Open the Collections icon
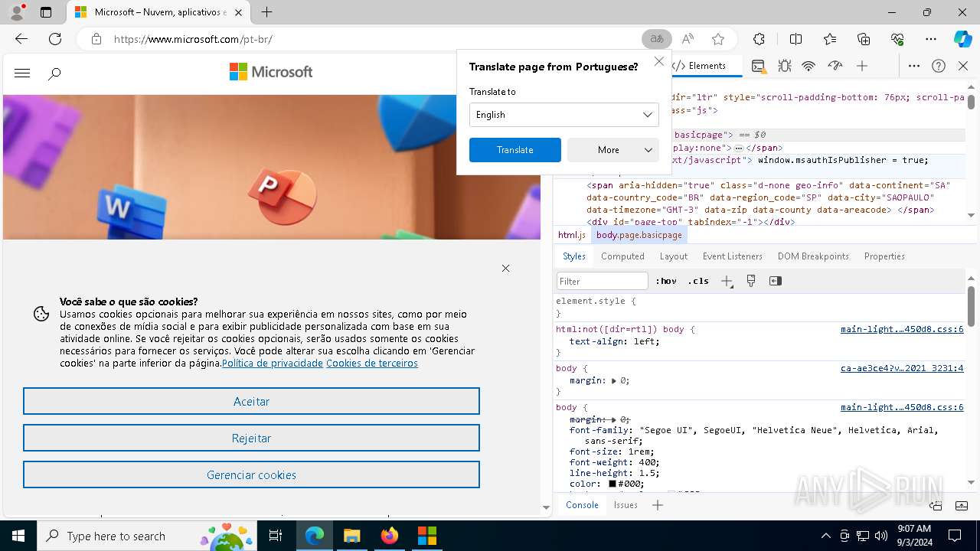Screen dimensions: 980x551 point(864,39)
